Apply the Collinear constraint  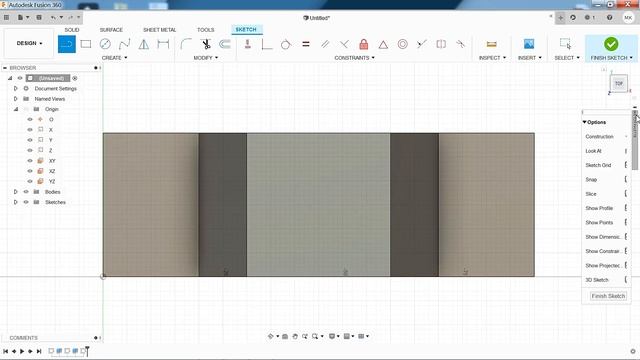coord(422,44)
